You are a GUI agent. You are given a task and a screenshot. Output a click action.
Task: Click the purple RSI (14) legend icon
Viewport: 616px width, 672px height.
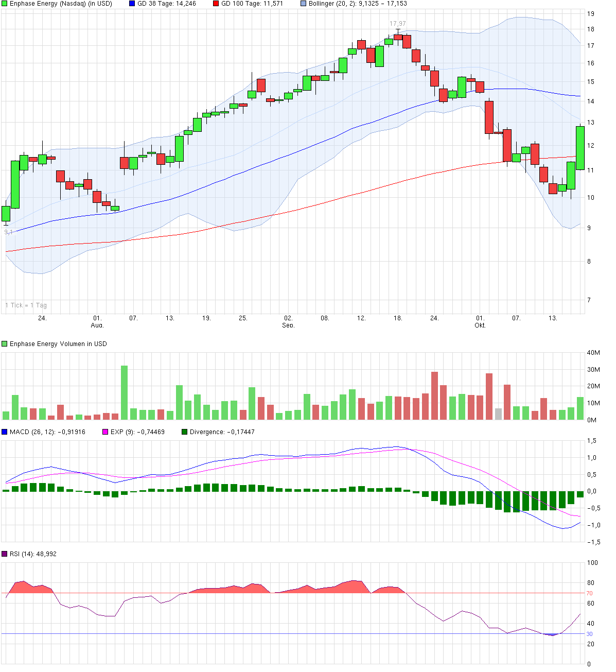click(4, 555)
